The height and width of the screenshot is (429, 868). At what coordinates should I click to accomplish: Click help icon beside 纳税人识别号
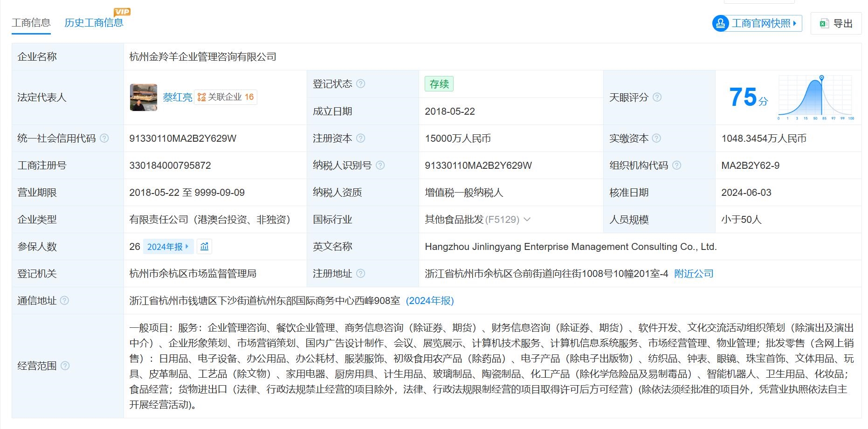pos(380,166)
